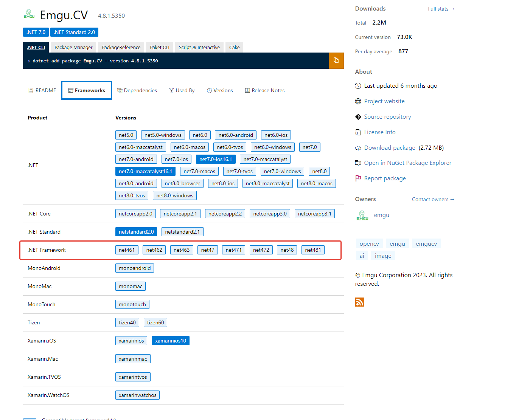Click the net5.0 framework badge
The width and height of the screenshot is (530, 420).
pyautogui.click(x=126, y=135)
